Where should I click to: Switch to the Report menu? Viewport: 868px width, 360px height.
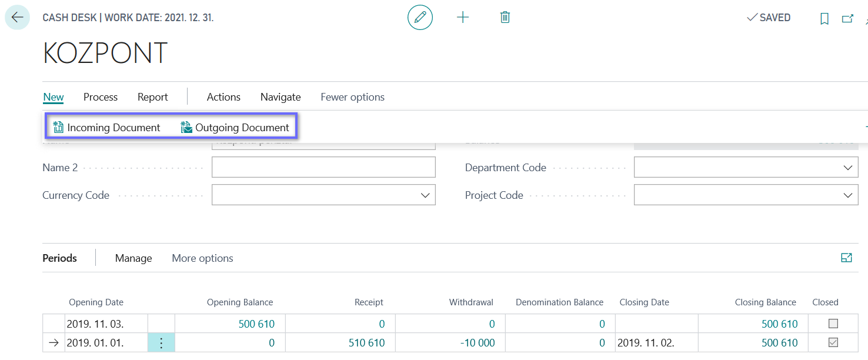coord(152,96)
